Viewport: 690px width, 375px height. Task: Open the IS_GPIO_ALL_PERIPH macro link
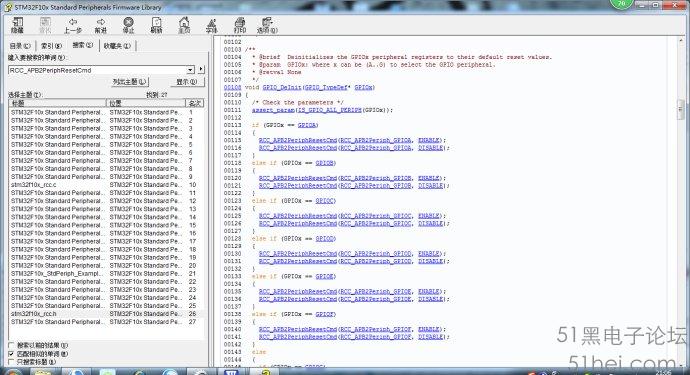tap(330, 110)
